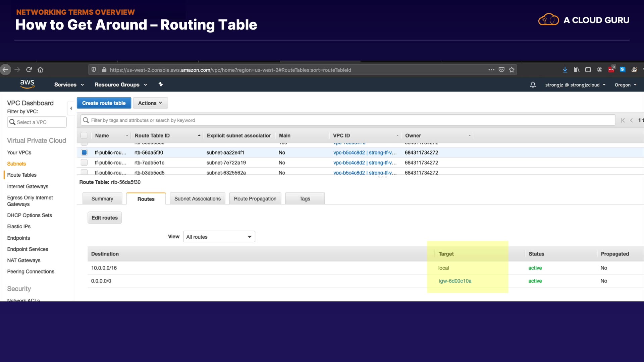
Task: Open the igw-6d00c10a target link
Action: (x=455, y=281)
